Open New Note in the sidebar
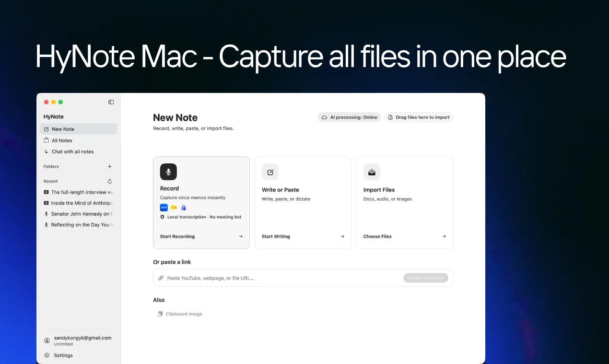609x364 pixels. [x=79, y=129]
